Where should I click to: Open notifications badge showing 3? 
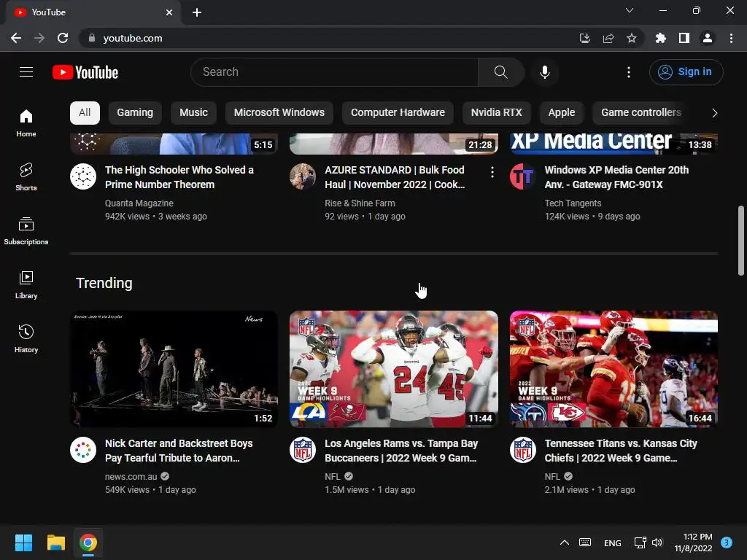tap(727, 542)
